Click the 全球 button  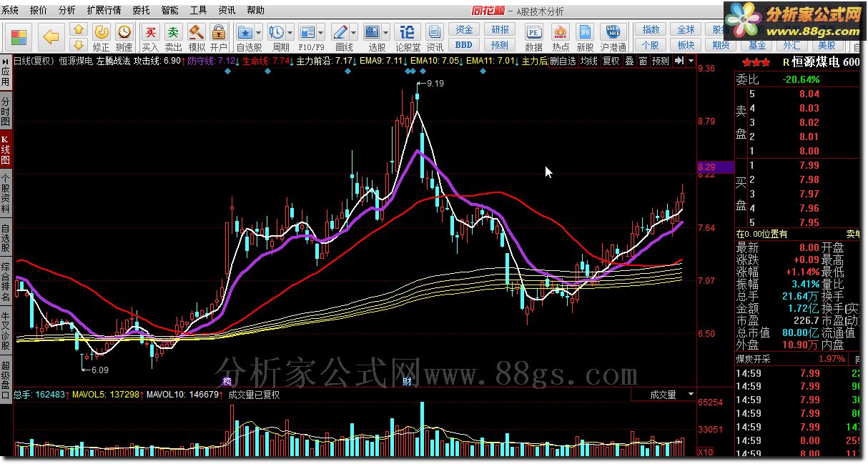tap(686, 29)
